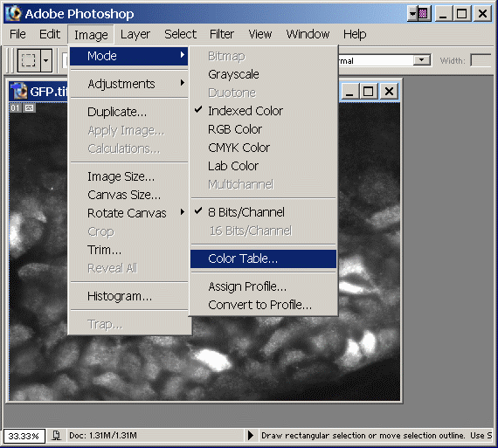Choose Convert to Profile... menu item
The image size is (498, 448).
coord(263,305)
